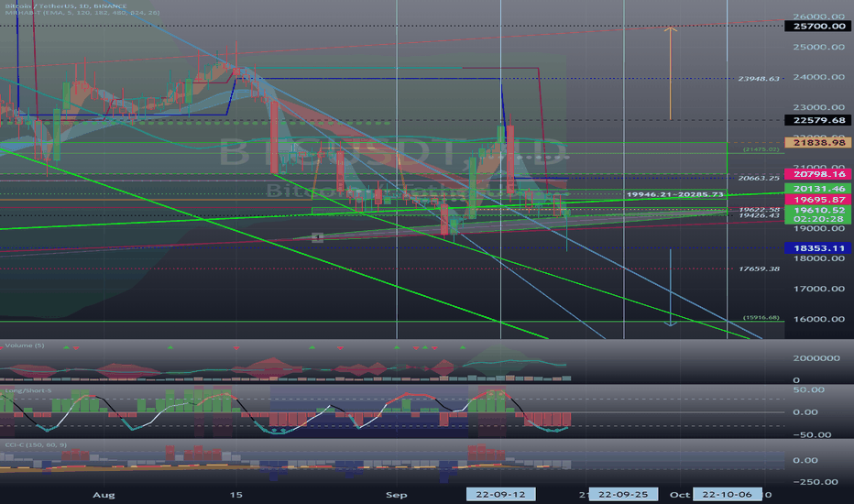Click the 23948.63 level annotation
This screenshot has width=854, height=504.
[759, 79]
